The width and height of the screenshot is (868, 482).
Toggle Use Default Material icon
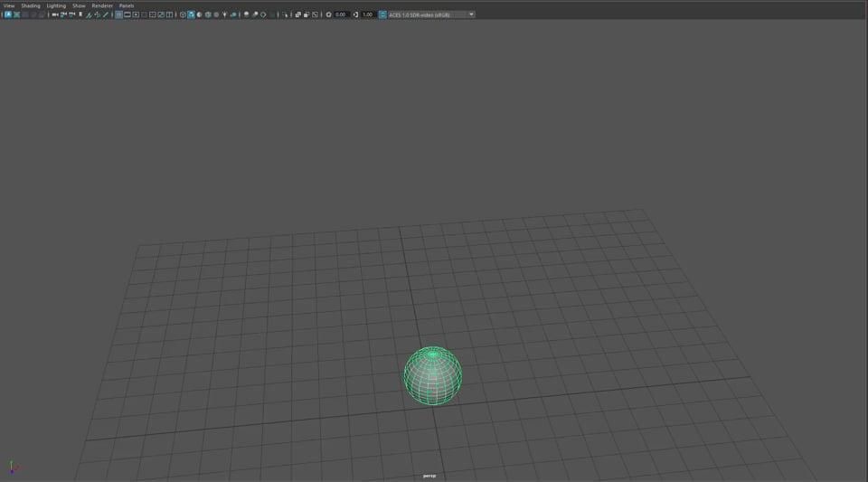pyautogui.click(x=199, y=15)
